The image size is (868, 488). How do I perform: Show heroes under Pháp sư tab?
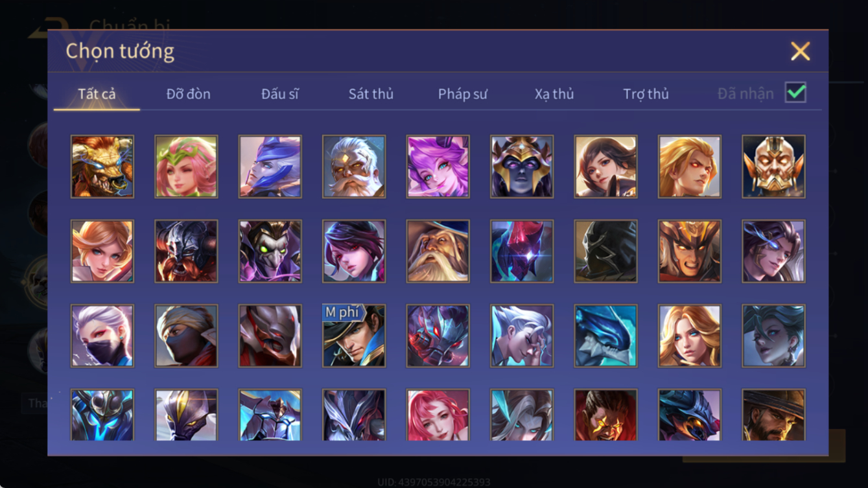pyautogui.click(x=462, y=94)
